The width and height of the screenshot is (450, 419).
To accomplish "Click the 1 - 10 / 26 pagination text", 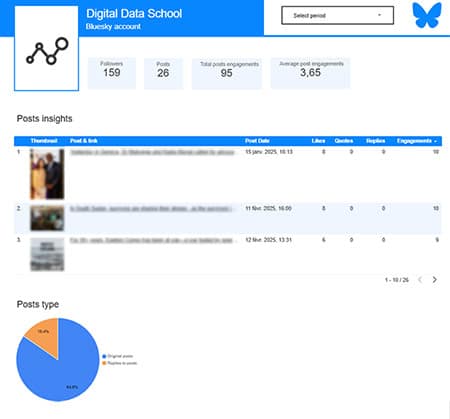I will [x=397, y=280].
